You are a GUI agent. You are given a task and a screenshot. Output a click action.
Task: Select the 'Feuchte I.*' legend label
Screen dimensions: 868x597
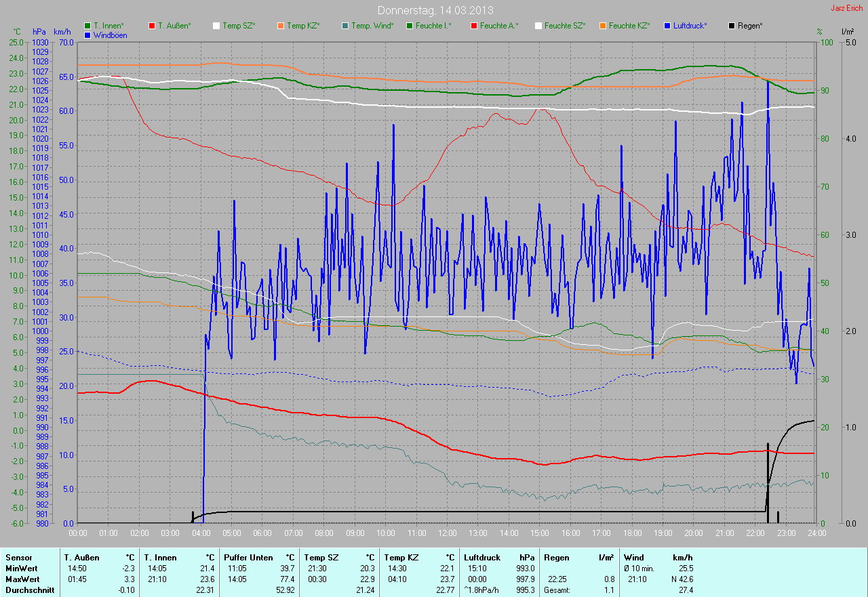point(433,26)
